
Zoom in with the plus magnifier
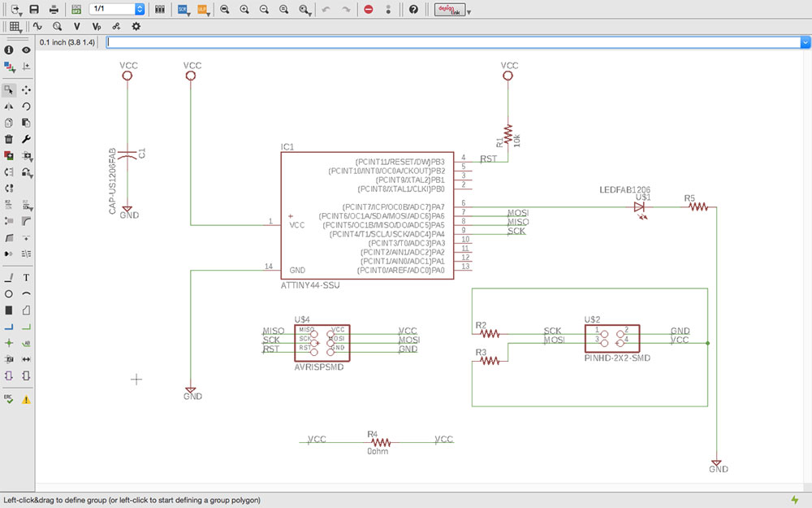click(244, 9)
